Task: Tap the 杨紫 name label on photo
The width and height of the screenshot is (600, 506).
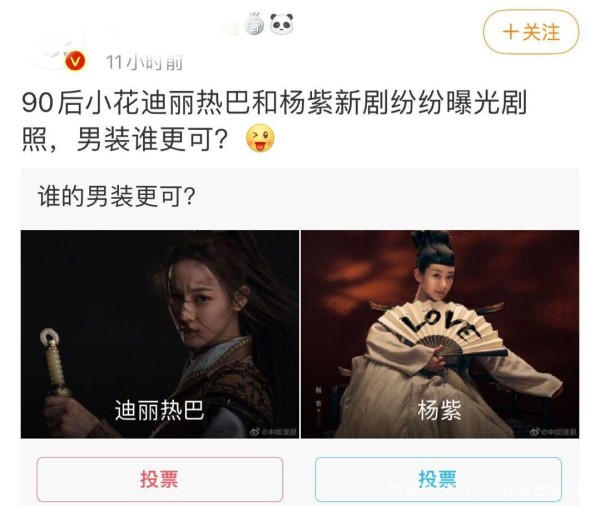Action: click(x=439, y=410)
